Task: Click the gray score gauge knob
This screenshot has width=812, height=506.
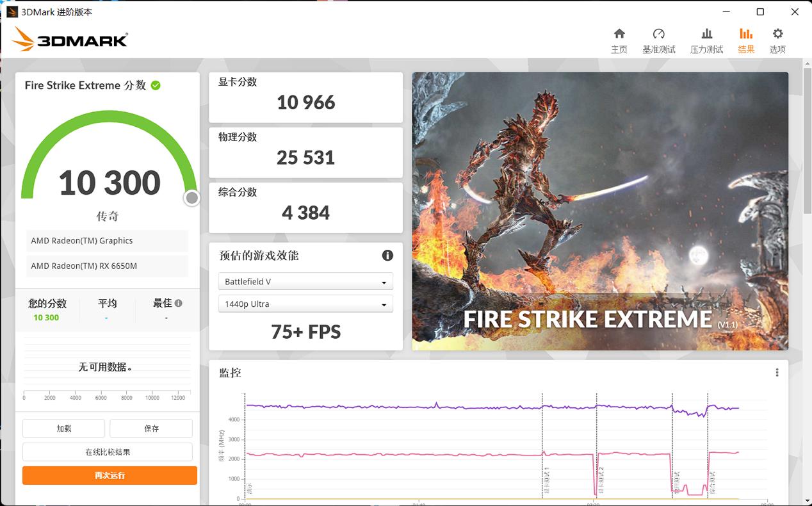Action: (x=191, y=199)
